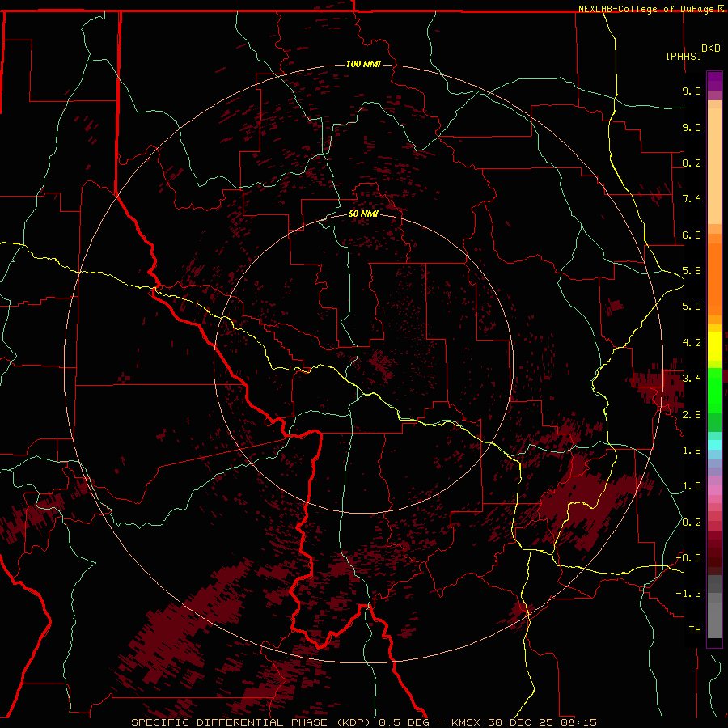Click the 6.6 scale value

[x=692, y=235]
